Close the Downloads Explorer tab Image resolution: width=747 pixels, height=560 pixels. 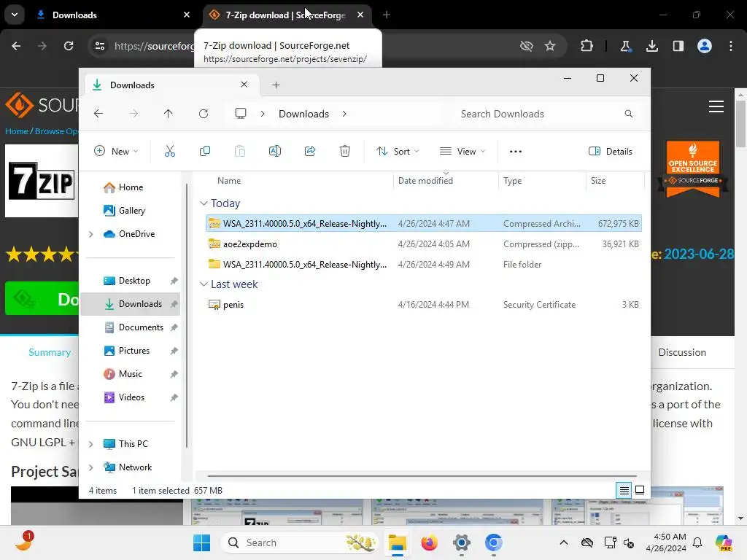pyautogui.click(x=244, y=85)
